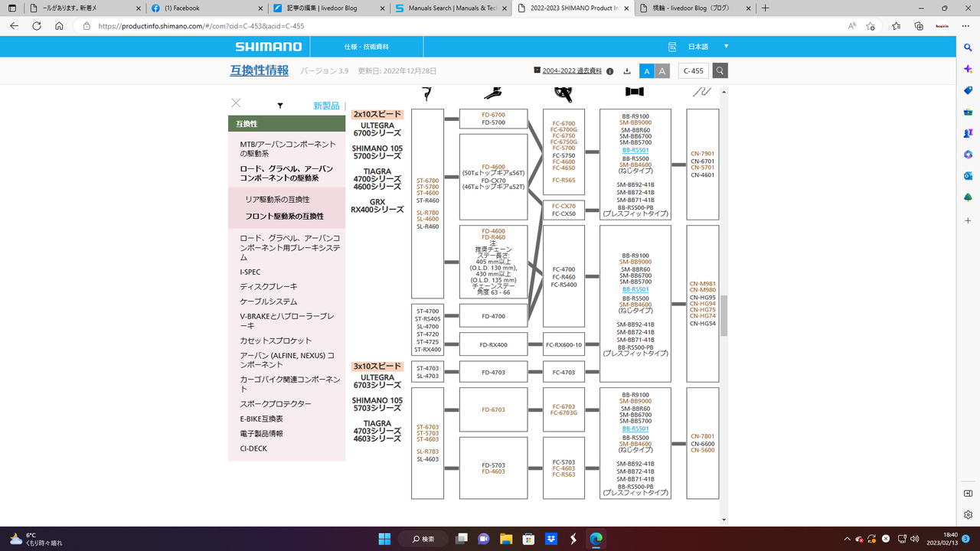Open the 日本語 language dropdown
Image resolution: width=980 pixels, height=551 pixels.
pos(708,47)
